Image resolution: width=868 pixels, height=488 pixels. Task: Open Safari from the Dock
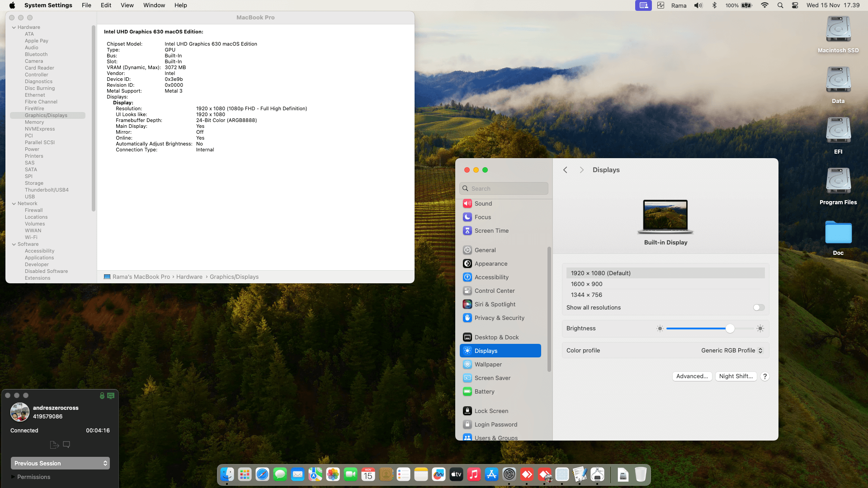(x=262, y=474)
